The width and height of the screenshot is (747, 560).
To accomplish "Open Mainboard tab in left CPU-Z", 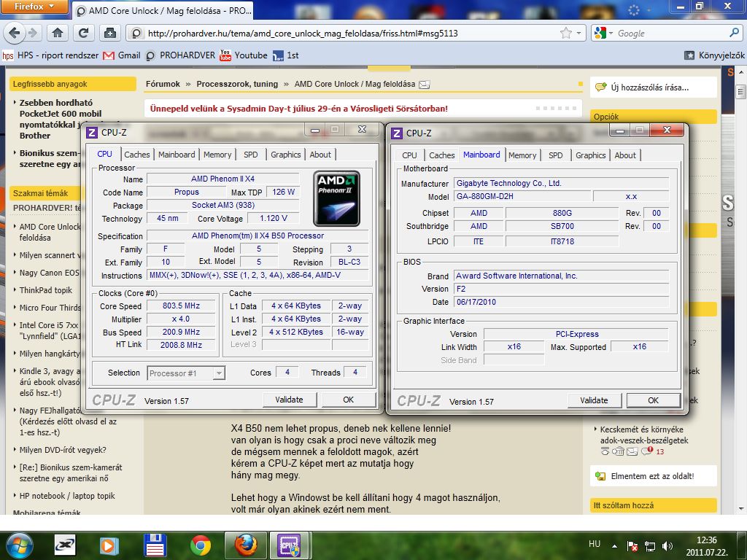I will coord(177,155).
